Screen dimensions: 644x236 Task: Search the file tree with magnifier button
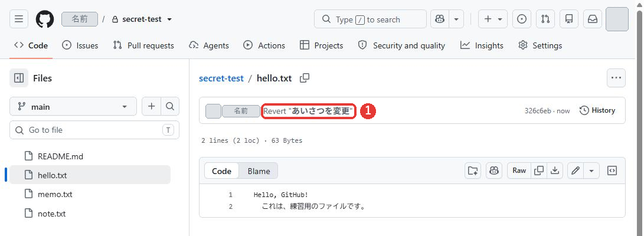point(170,107)
